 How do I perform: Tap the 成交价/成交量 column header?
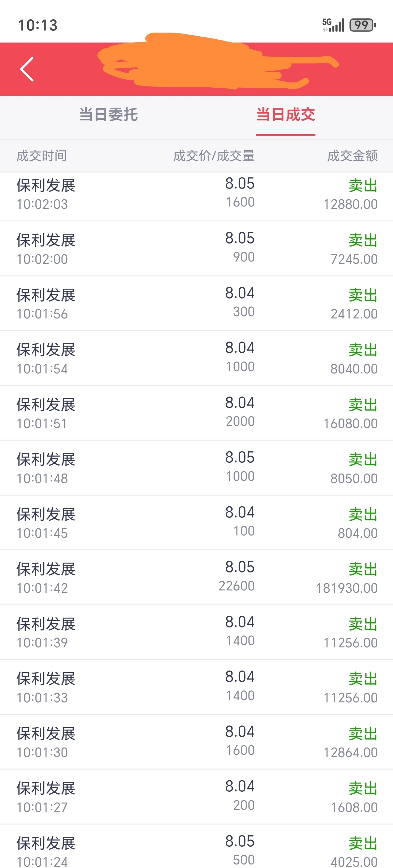pos(214,156)
